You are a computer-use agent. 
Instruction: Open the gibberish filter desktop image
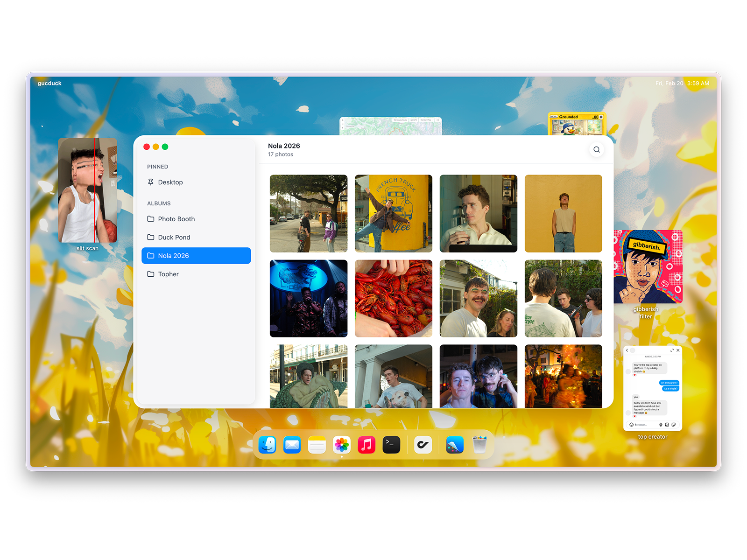pos(648,266)
